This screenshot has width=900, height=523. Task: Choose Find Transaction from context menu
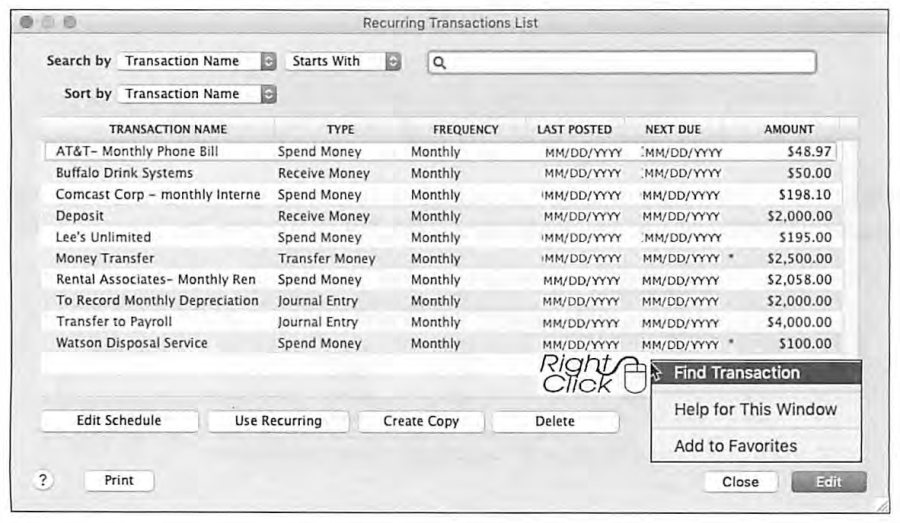click(756, 373)
